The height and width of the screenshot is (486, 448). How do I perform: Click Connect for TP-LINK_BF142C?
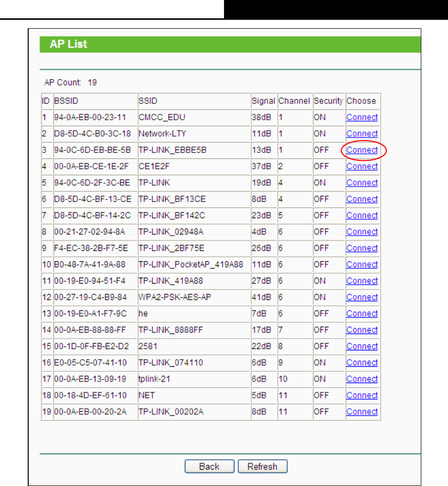(362, 216)
